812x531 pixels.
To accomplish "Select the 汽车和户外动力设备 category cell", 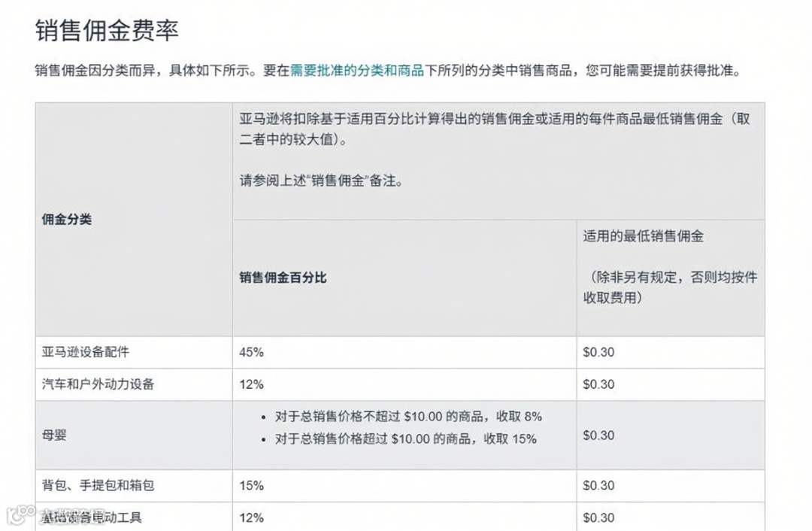I will (98, 384).
